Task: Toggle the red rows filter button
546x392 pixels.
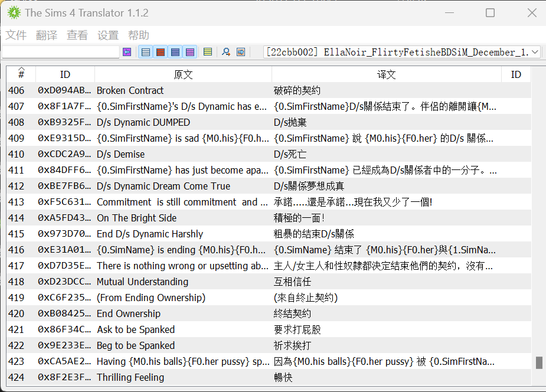Action: 161,52
